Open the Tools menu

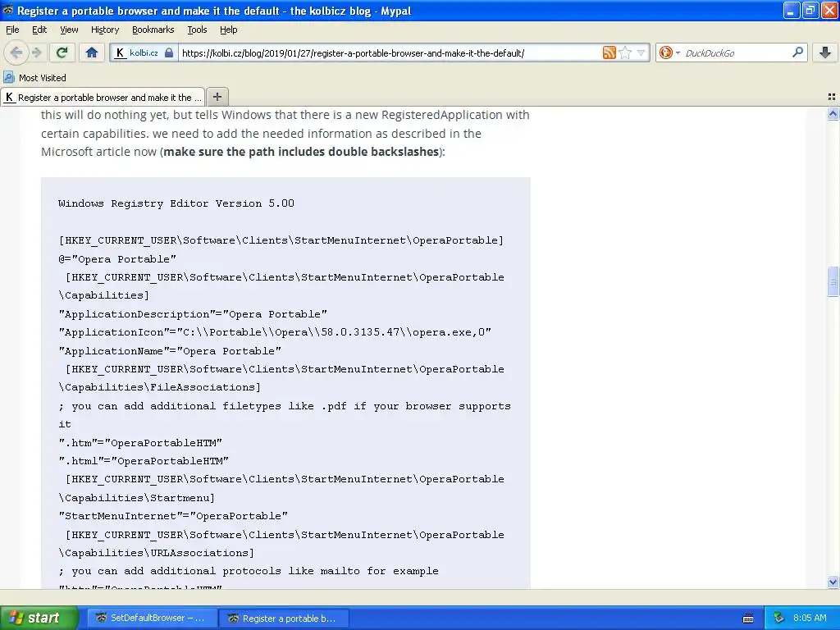click(x=197, y=30)
